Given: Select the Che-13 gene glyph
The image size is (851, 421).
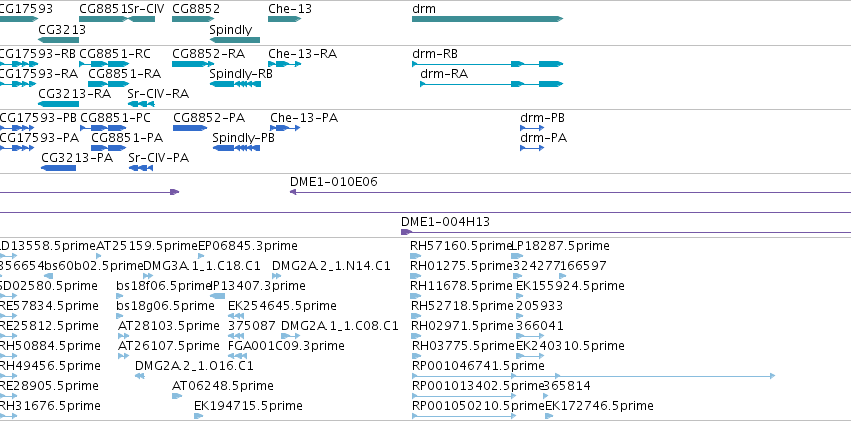Looking at the screenshot, I should [284, 19].
